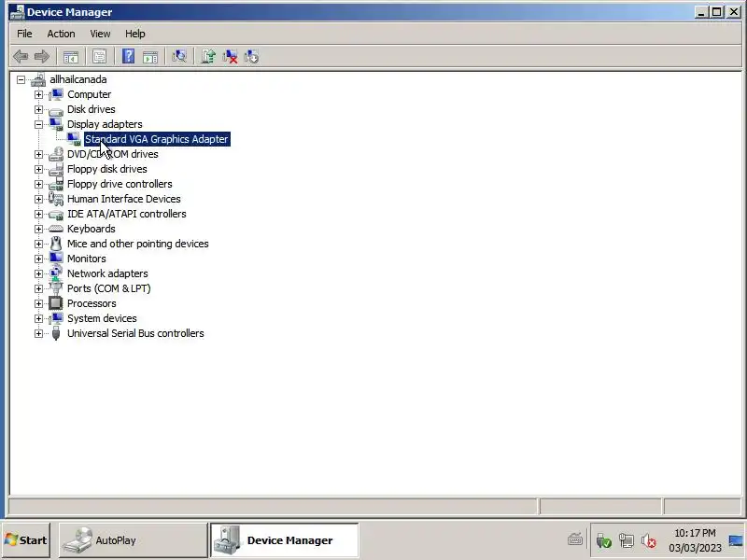747x560 pixels.
Task: Click the clock showing 10:17 PM
Action: pos(695,533)
